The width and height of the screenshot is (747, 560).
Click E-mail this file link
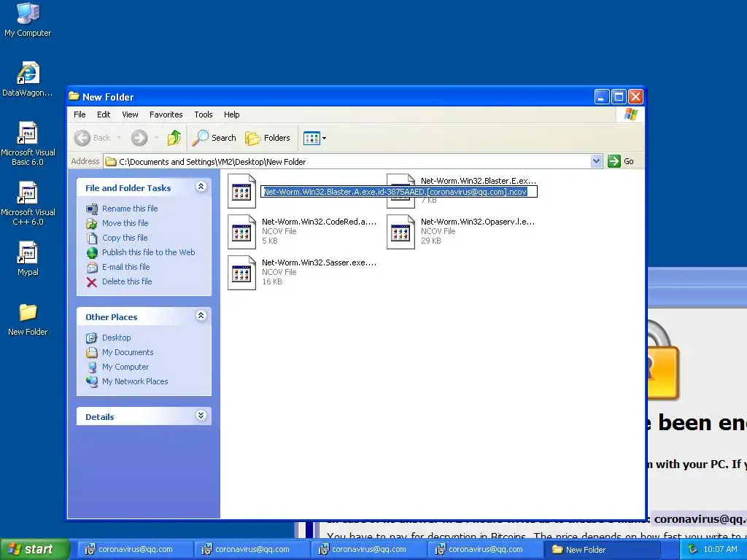click(125, 267)
